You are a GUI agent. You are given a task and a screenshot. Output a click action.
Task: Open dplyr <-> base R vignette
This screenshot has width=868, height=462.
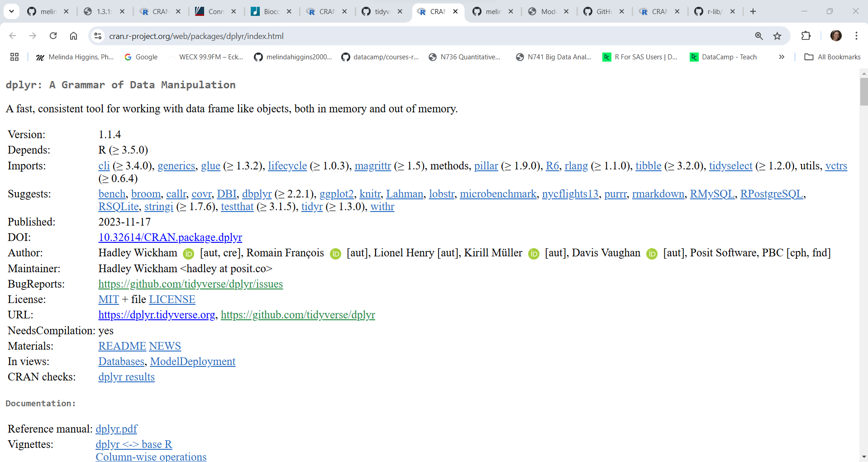tap(134, 444)
